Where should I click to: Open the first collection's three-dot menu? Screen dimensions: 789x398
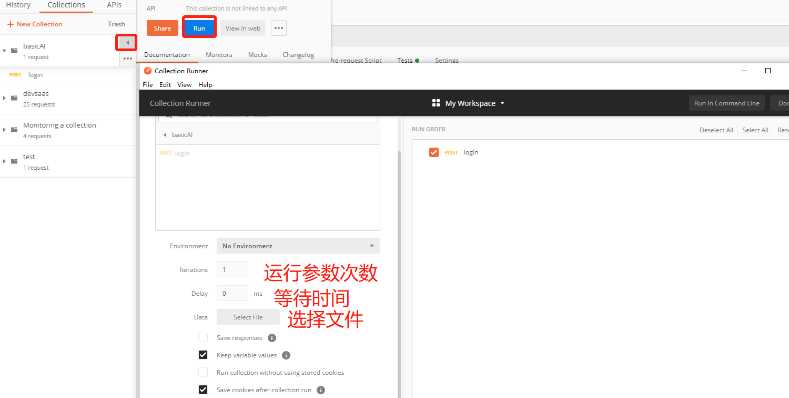[127, 58]
